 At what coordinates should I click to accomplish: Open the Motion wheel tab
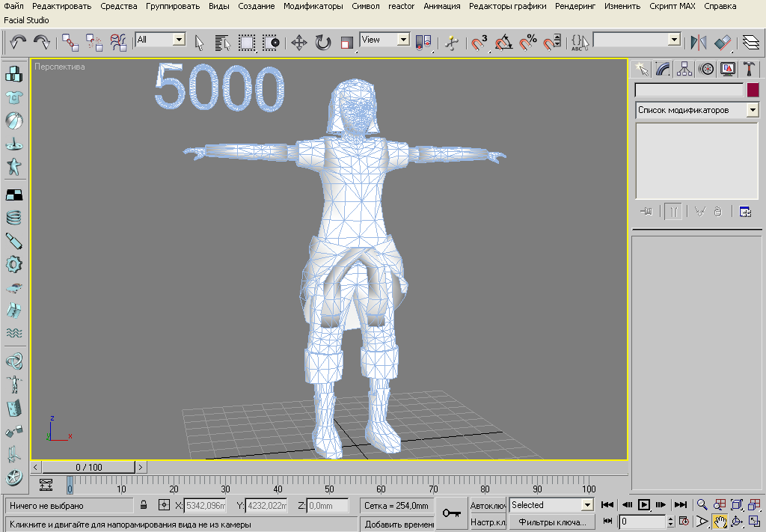coord(705,69)
